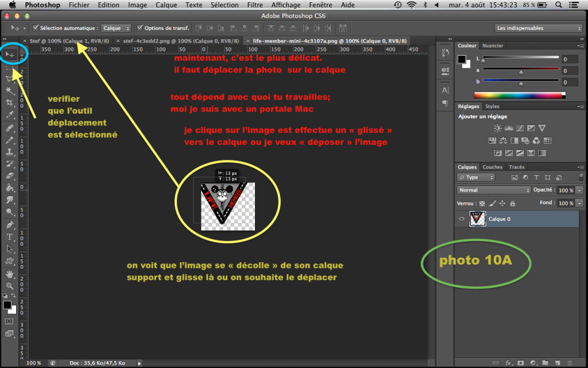Select the Clone Stamp tool
The image size is (588, 368).
coord(10,152)
